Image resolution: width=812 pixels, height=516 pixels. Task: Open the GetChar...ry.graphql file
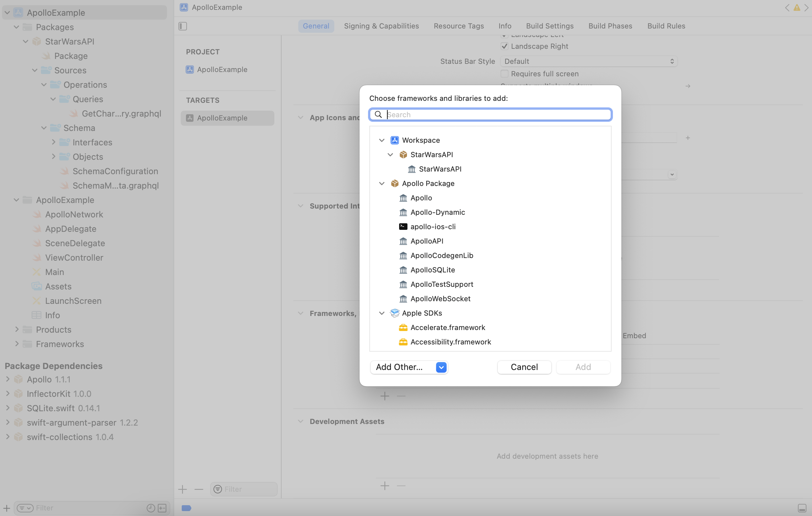pos(122,113)
